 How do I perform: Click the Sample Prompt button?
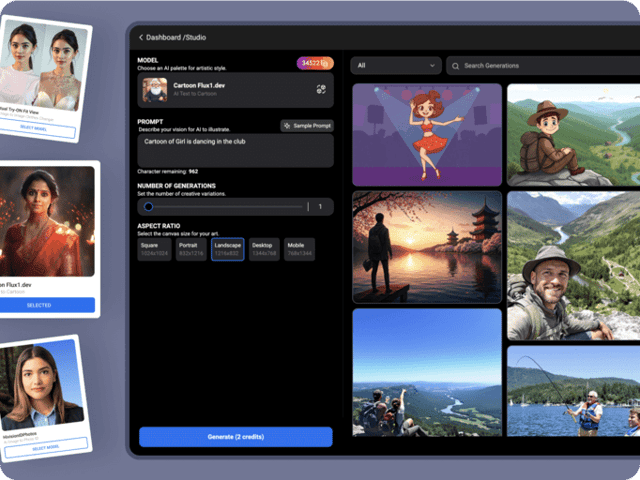pyautogui.click(x=307, y=126)
